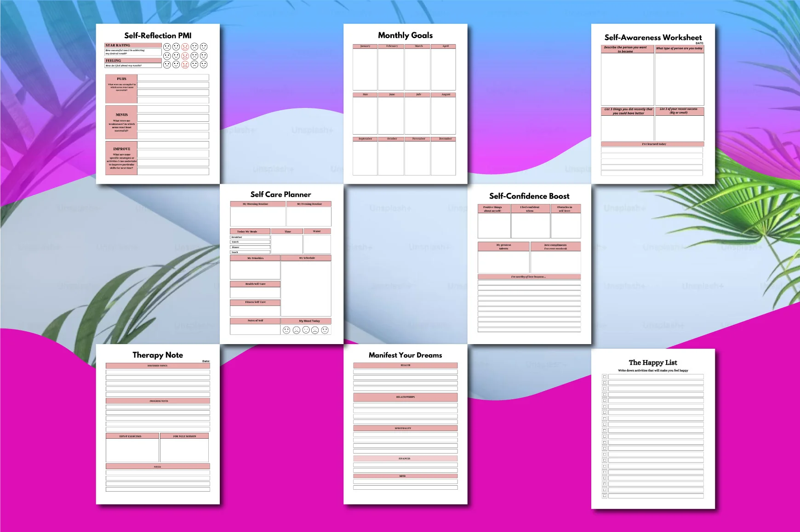Click the Today My Meals header

pyautogui.click(x=250, y=232)
